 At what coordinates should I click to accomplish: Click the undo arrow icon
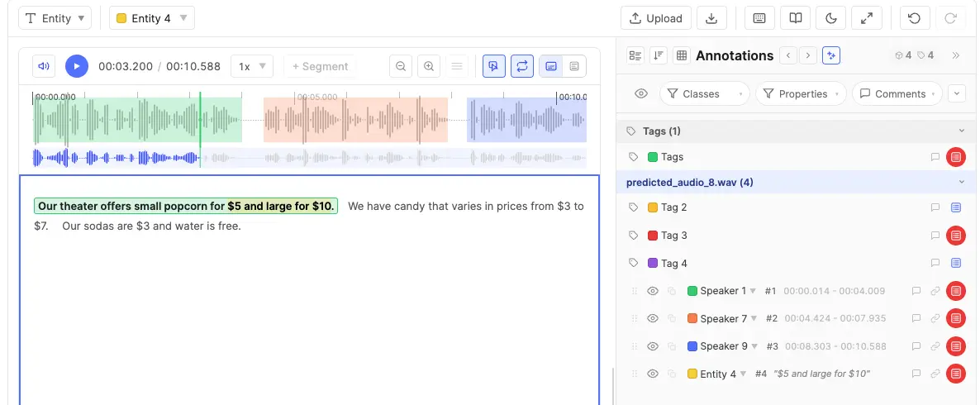(x=915, y=18)
